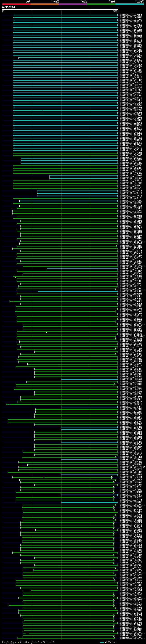This screenshot has height=644, width=146.
Task: Open hit UniRef100_B7FIN8
Action: click(x=131, y=246)
